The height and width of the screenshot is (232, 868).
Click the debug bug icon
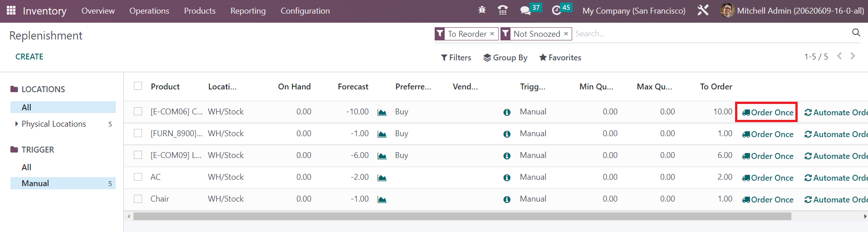[482, 10]
